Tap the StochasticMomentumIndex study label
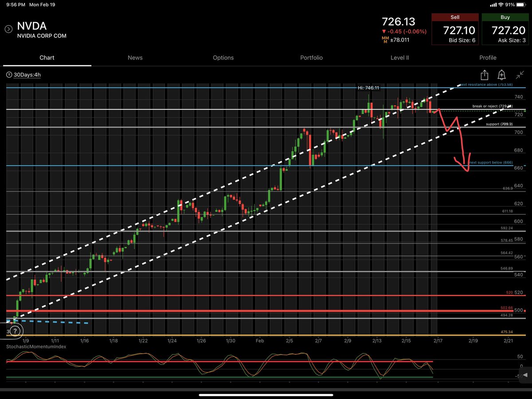 [36, 346]
